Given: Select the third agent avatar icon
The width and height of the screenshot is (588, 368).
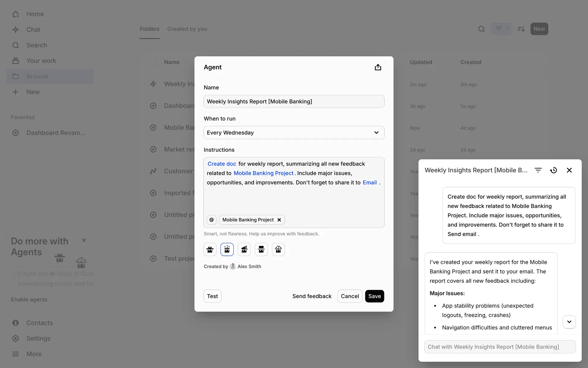Looking at the screenshot, I should [x=244, y=249].
